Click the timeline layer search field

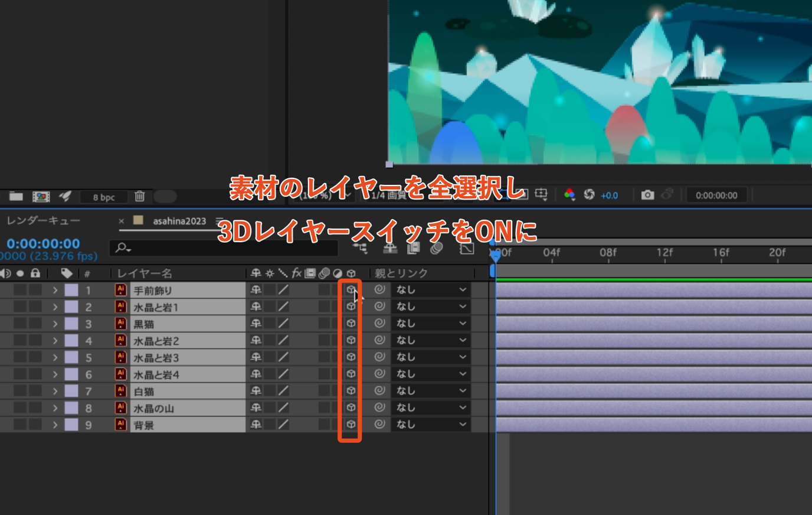[224, 248]
